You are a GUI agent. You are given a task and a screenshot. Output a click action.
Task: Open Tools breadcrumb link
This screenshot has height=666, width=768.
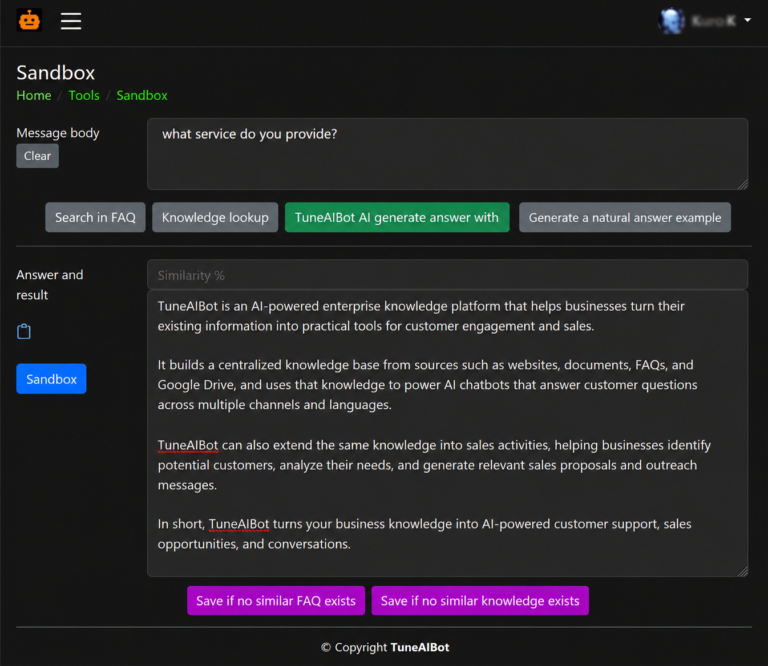click(84, 95)
